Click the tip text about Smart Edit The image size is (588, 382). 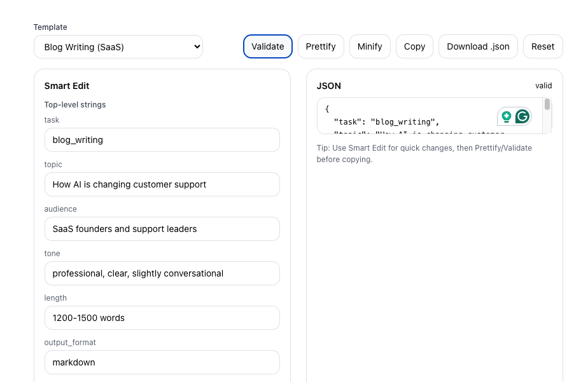pos(424,154)
